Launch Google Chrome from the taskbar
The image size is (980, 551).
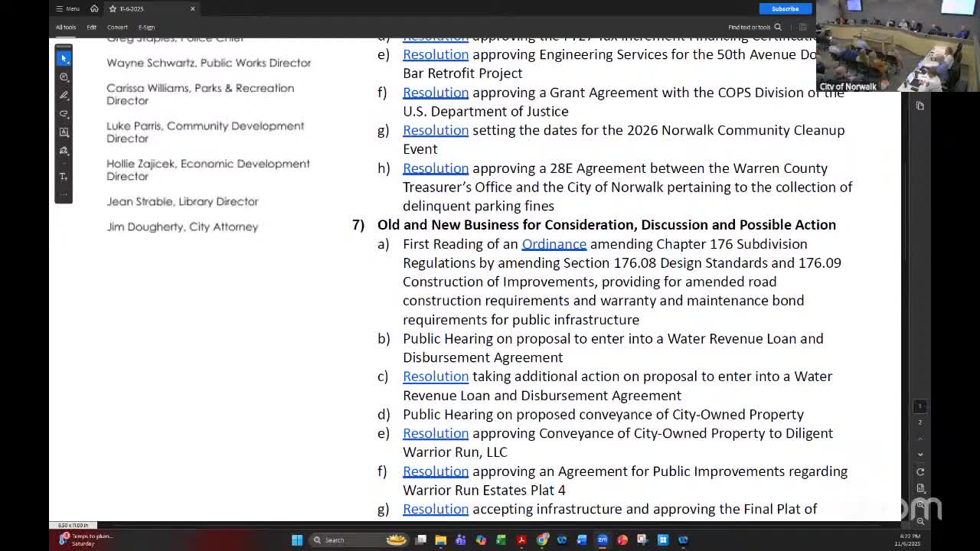pos(542,540)
